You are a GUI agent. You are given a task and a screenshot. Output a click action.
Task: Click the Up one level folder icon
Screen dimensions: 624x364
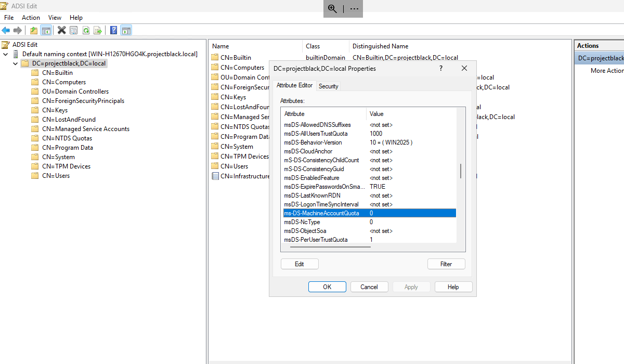pyautogui.click(x=33, y=30)
